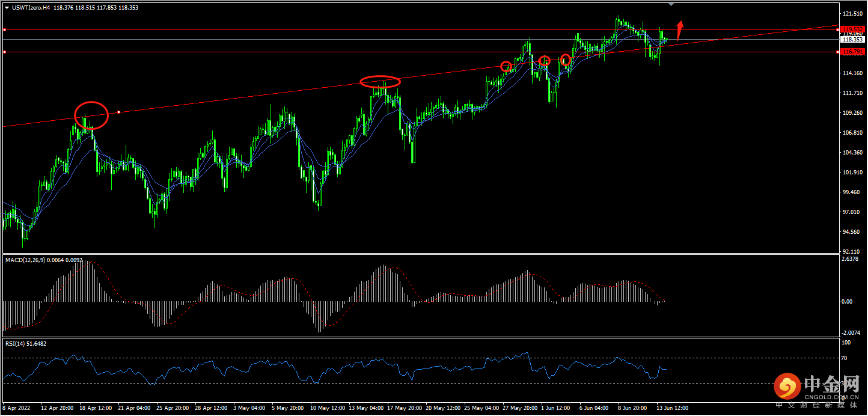Click the MACD(12,26,9) indicator label
The height and width of the screenshot is (416, 868).
coord(24,260)
